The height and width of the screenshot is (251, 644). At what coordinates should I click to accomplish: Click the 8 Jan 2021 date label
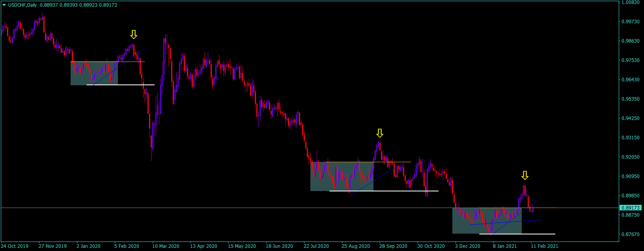tap(505, 246)
